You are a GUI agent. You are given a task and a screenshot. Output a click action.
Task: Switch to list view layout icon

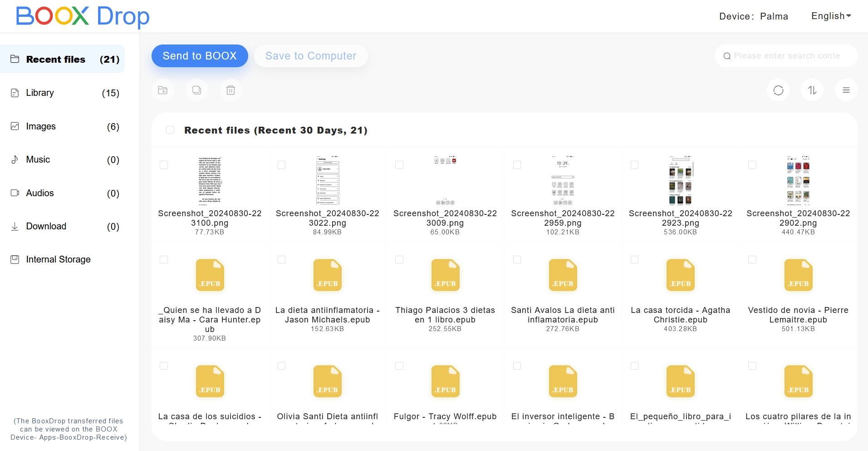pos(846,90)
